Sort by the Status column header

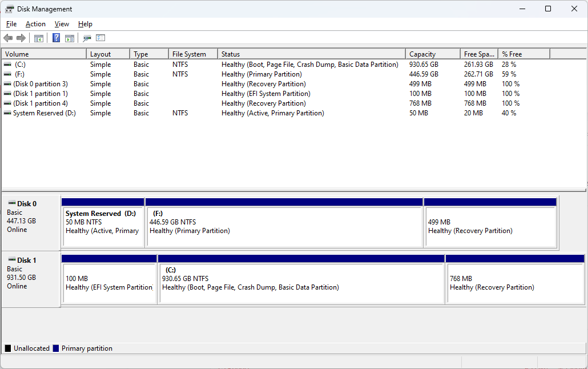[x=312, y=54]
